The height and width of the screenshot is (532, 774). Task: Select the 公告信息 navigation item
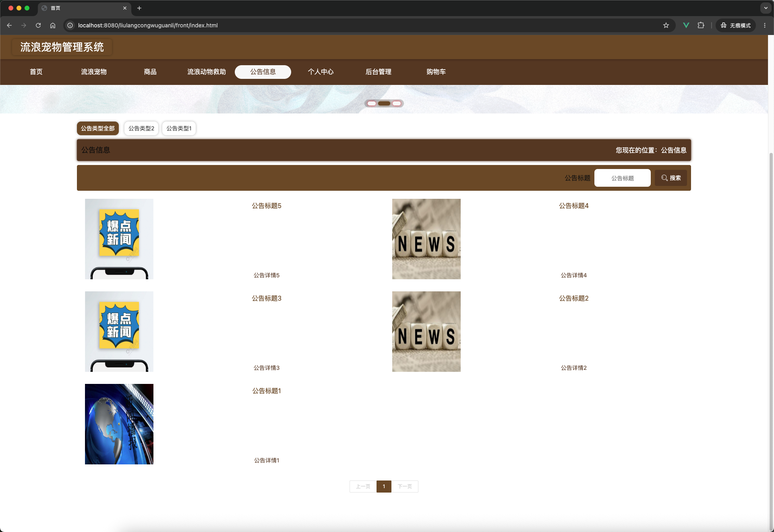tap(263, 72)
